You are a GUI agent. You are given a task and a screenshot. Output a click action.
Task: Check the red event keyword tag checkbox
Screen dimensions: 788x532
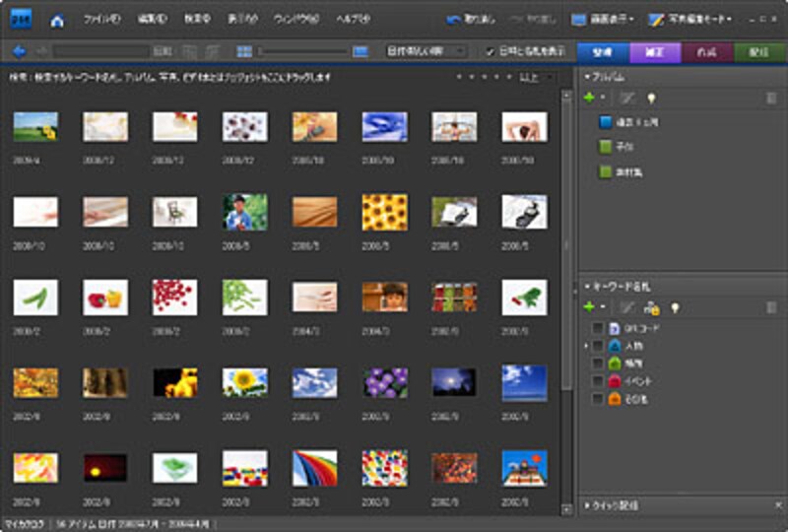click(x=597, y=380)
